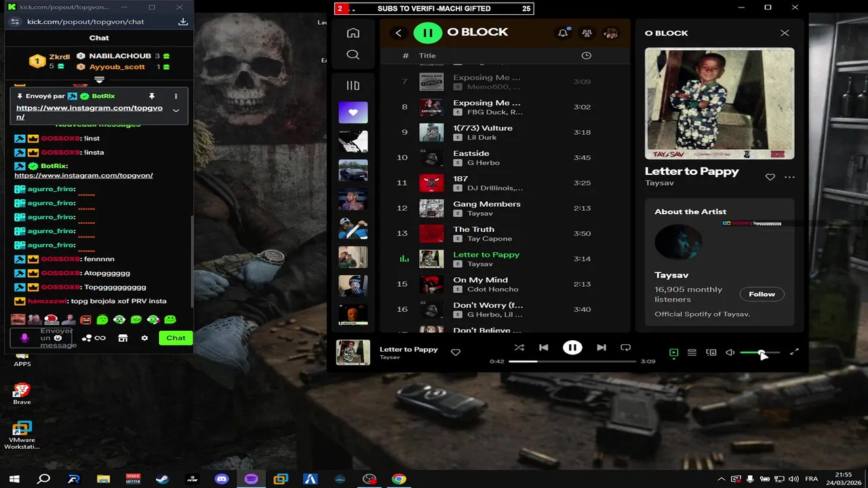The height and width of the screenshot is (488, 868).
Task: Toggle Now Playing view button
Action: [x=673, y=352]
